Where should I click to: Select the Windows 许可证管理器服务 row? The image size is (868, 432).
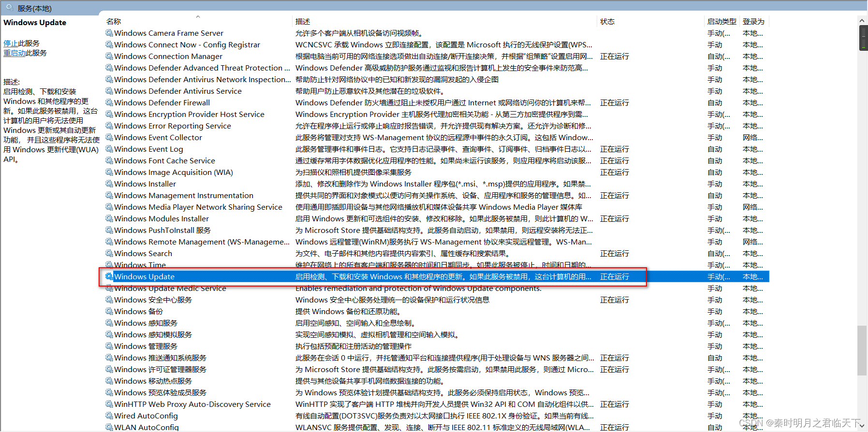(x=160, y=370)
